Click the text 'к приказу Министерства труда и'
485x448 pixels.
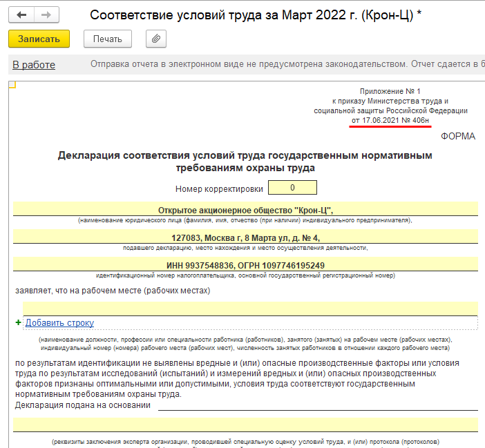390,101
